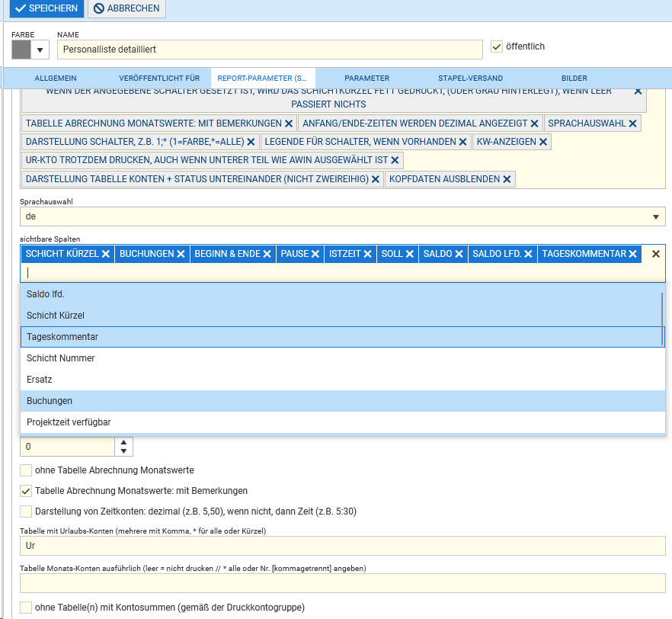Remove the BUCHUNGEN column tag

(181, 254)
